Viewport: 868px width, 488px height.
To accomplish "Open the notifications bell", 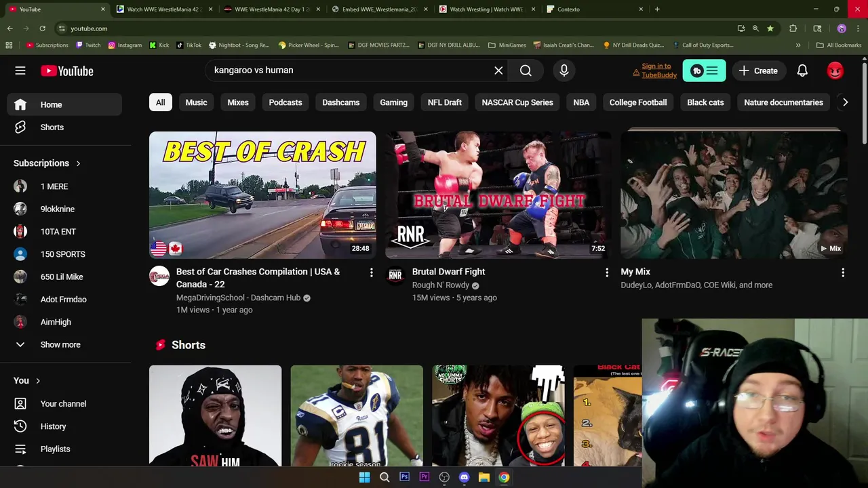I will (802, 70).
